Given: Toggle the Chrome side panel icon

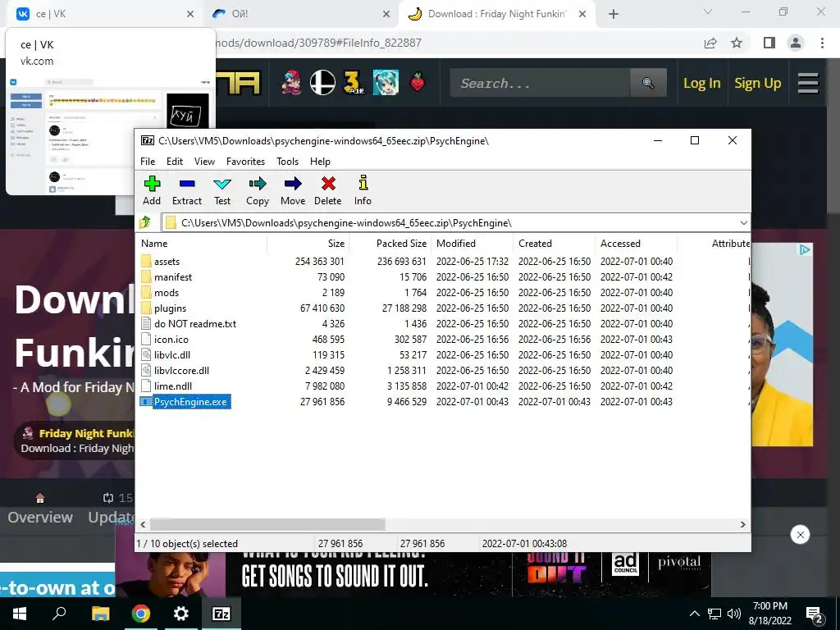Looking at the screenshot, I should pyautogui.click(x=769, y=43).
